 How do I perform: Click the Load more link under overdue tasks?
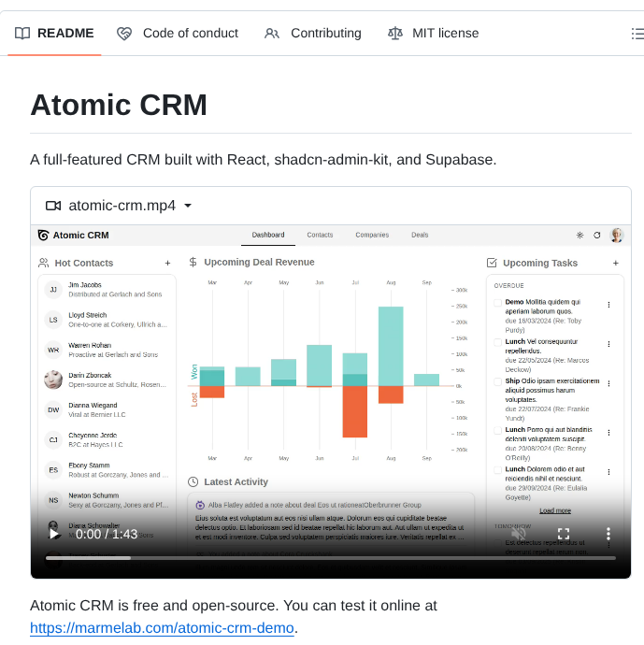555,510
